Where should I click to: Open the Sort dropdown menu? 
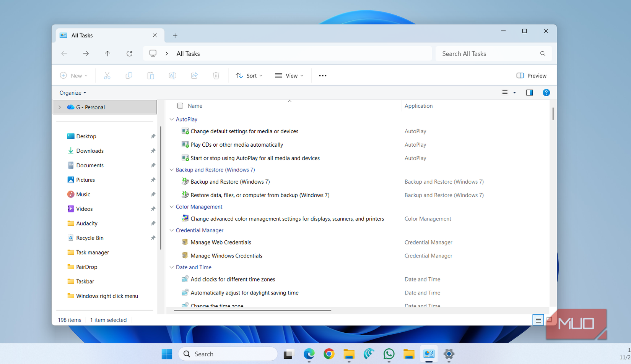(249, 75)
